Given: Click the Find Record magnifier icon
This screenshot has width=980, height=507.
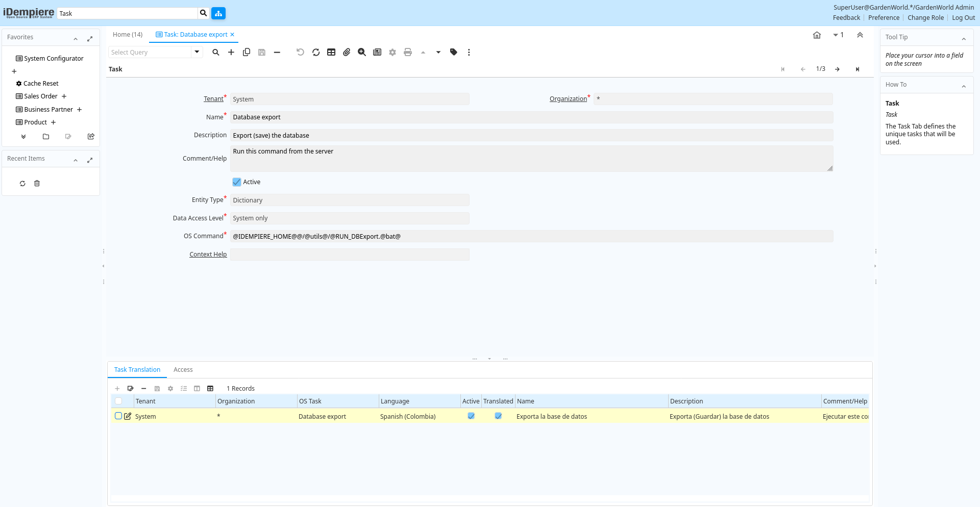Looking at the screenshot, I should (x=216, y=52).
